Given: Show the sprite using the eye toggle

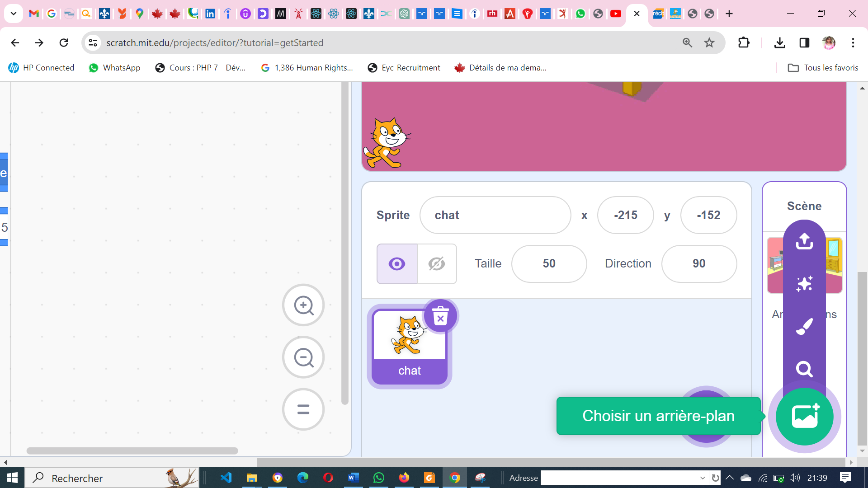Looking at the screenshot, I should (397, 264).
